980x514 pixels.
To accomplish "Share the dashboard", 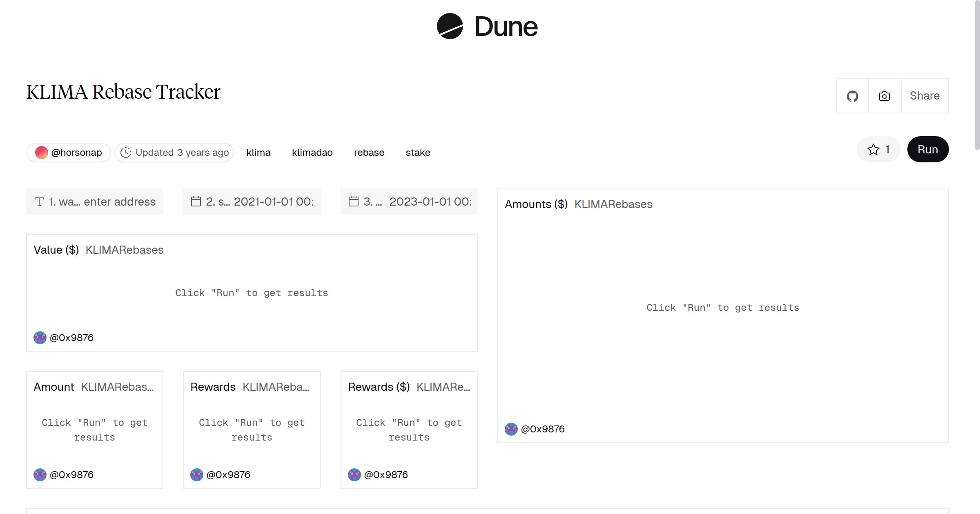I will pyautogui.click(x=924, y=95).
